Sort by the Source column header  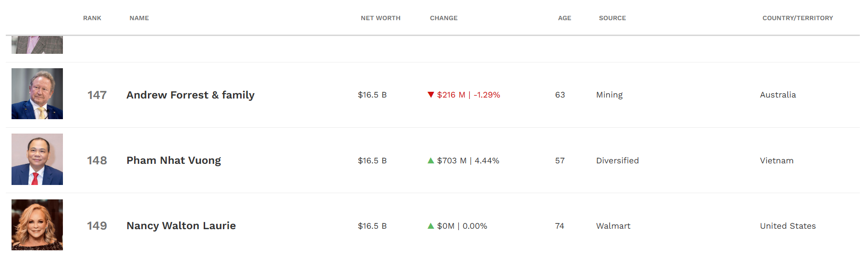click(x=612, y=18)
